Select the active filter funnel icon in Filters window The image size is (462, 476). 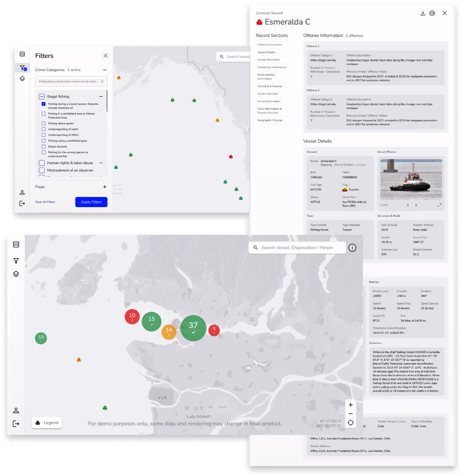[x=23, y=68]
